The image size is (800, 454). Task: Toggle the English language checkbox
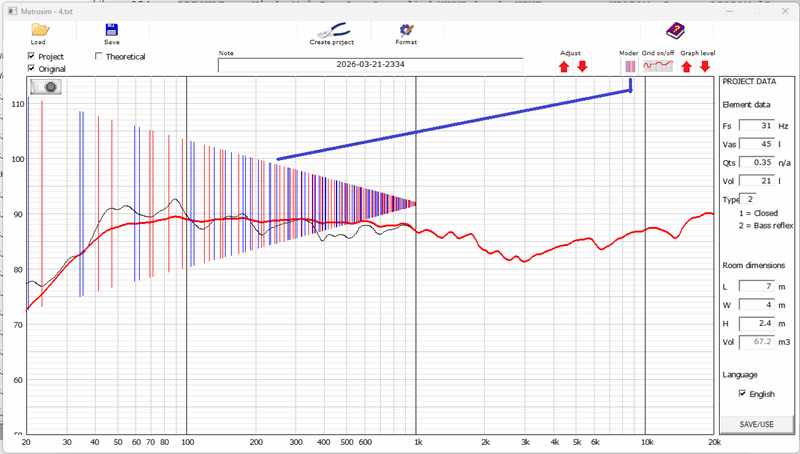(x=742, y=394)
